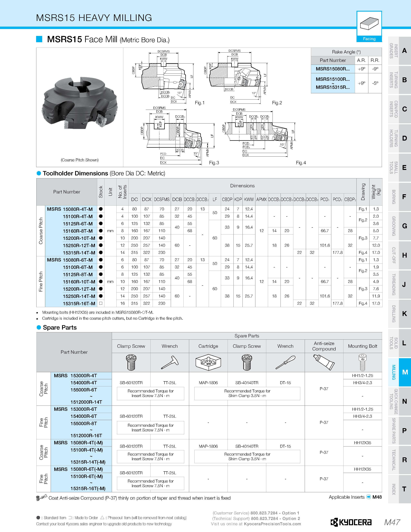411x532 pixels.
Task: Select part number 15200R-10T-M
Action: tap(79, 238)
